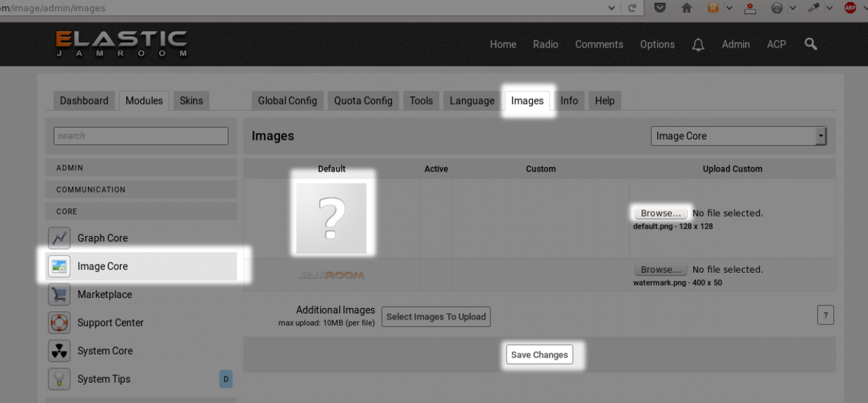Screen dimensions: 868x403
Task: Open Admin menu in top navigation
Action: point(736,44)
